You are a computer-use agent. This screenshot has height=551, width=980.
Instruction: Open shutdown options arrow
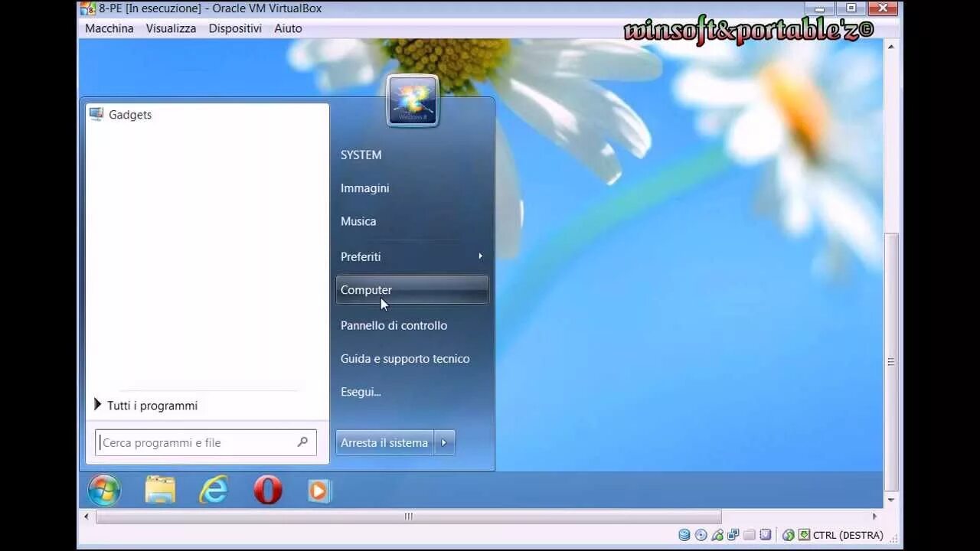click(445, 442)
